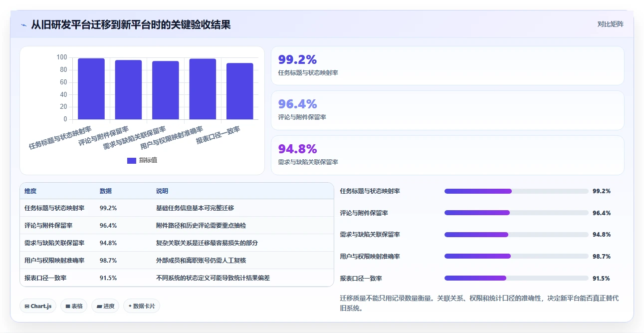Click the page title 从旧研发平台迁移到新平台时的关键验收结果
Image resolution: width=644 pixels, height=333 pixels.
click(x=131, y=24)
